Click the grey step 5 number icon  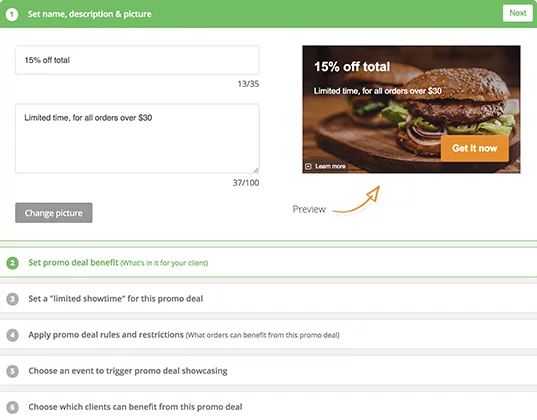[13, 371]
